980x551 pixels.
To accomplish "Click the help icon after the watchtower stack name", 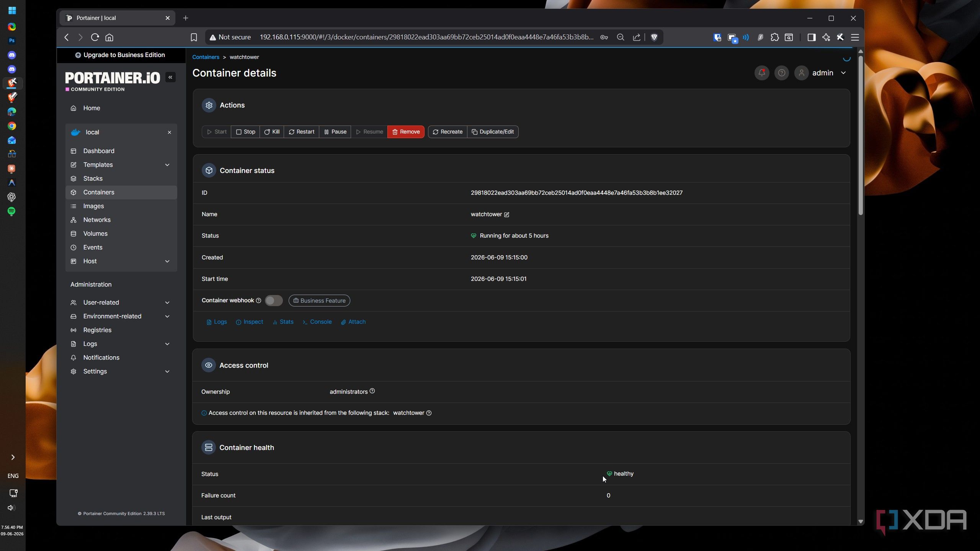I will [x=429, y=413].
